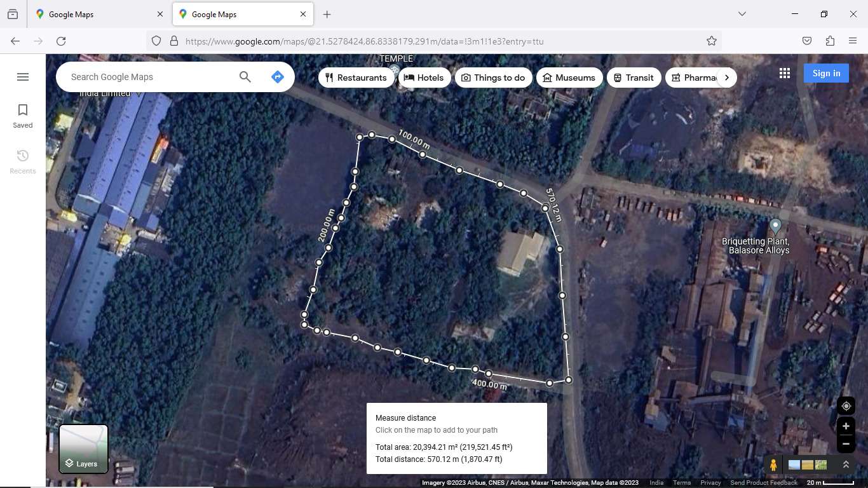Grab the Street View pegman icon
The width and height of the screenshot is (868, 488).
pyautogui.click(x=773, y=465)
